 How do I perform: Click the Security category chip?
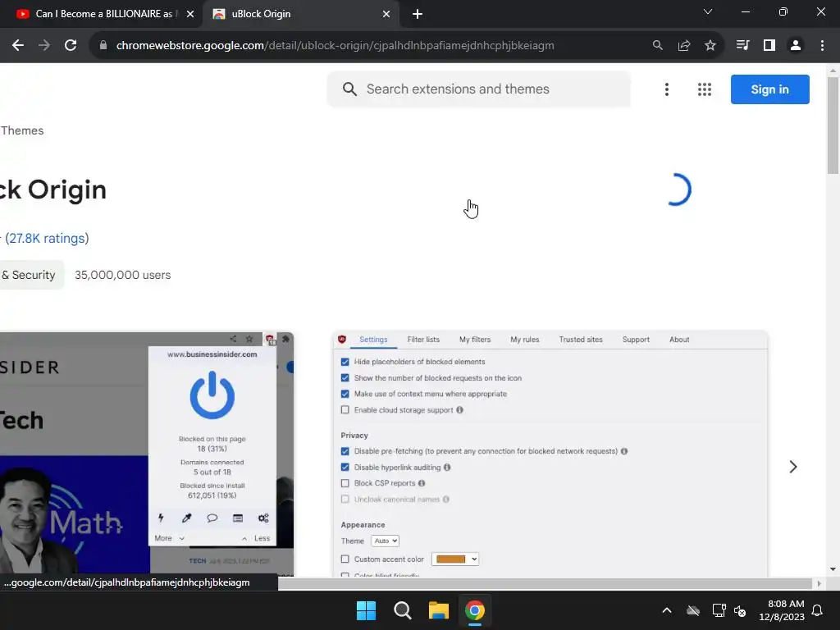click(x=31, y=275)
